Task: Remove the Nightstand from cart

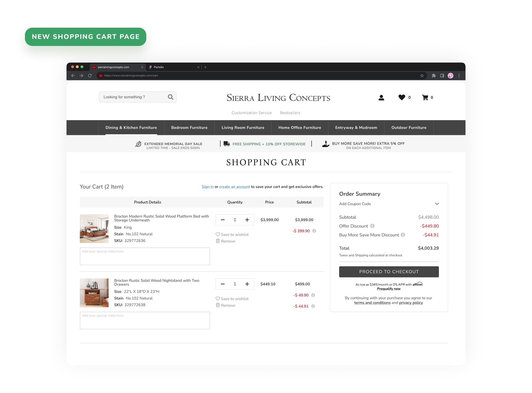Action: point(226,305)
